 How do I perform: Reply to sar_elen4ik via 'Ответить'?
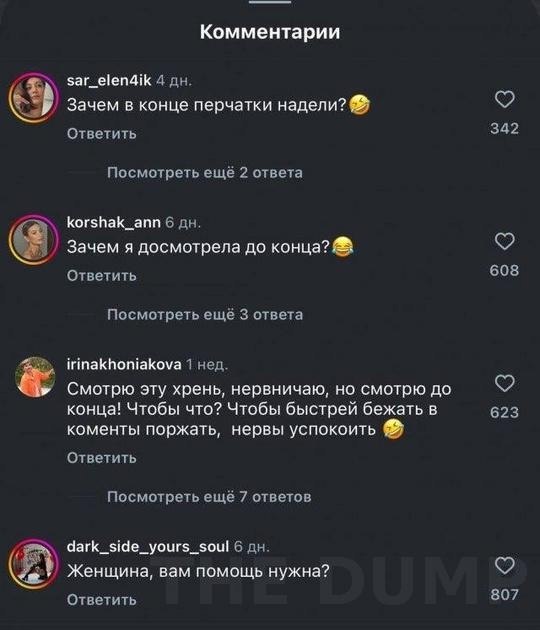tap(102, 133)
